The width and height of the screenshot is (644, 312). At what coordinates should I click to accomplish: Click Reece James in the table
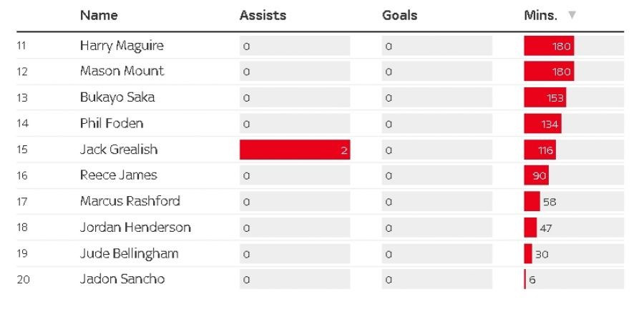click(x=119, y=175)
